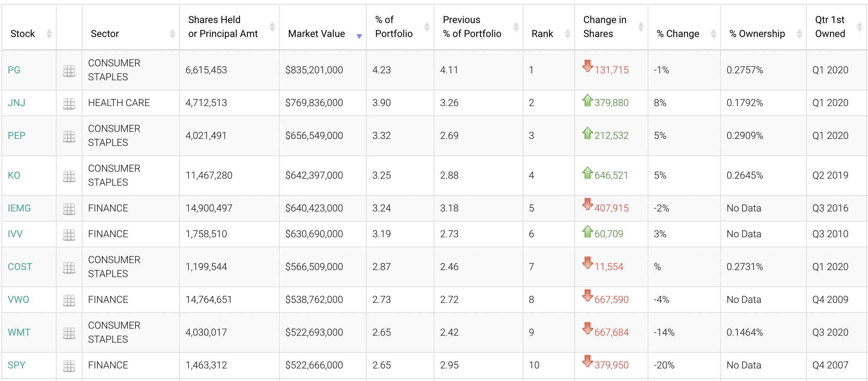Viewport: 868px width, 381px height.
Task: Click the red down arrow beside 11,554
Action: (588, 262)
